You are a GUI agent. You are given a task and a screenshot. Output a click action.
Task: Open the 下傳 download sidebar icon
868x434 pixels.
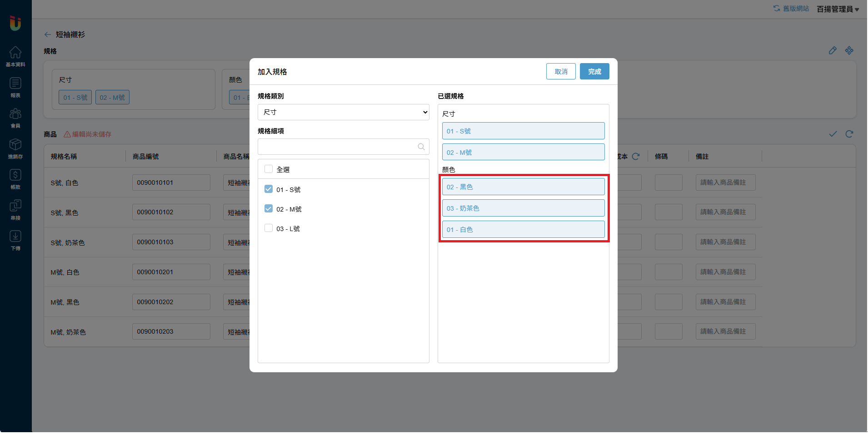pos(15,240)
